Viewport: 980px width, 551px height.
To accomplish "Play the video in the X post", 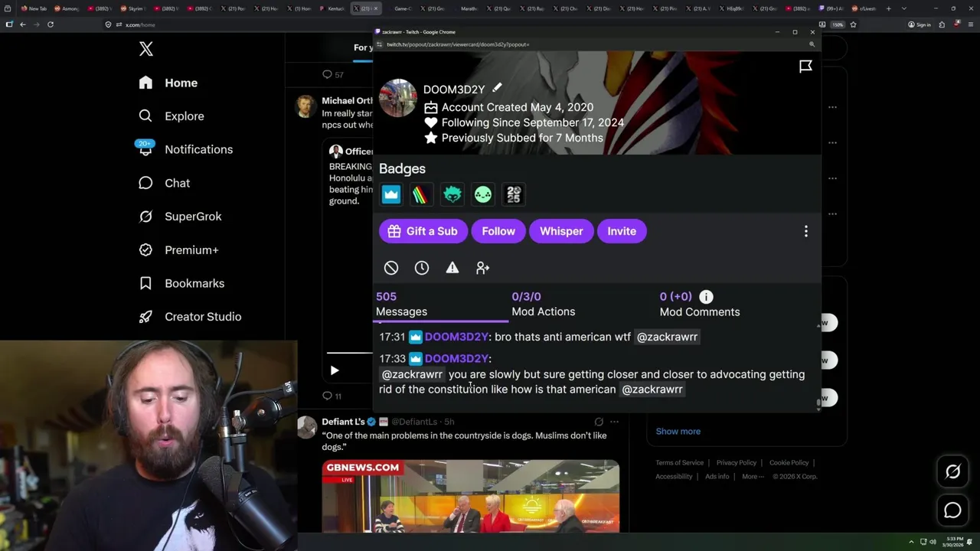I will click(335, 370).
